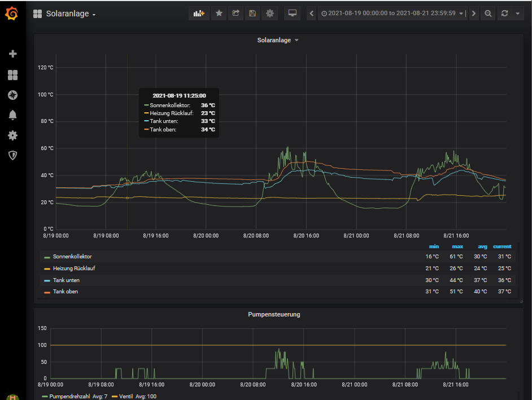532x400 pixels.
Task: Click the Grafana logo home icon
Action: pyautogui.click(x=12, y=14)
